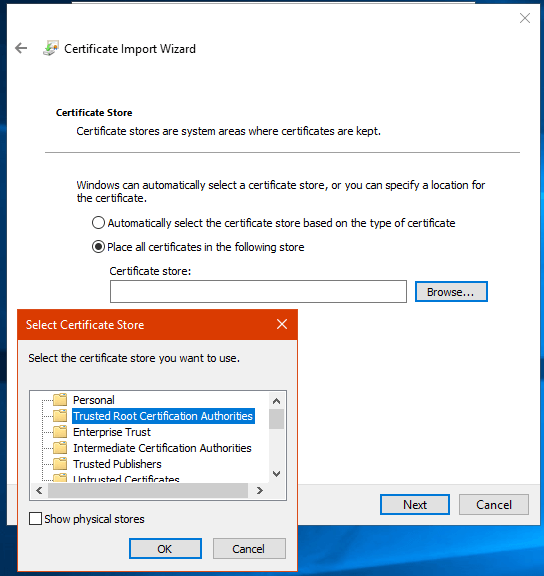This screenshot has height=576, width=544.
Task: Click the store list's down scroll arrow
Action: tap(277, 474)
